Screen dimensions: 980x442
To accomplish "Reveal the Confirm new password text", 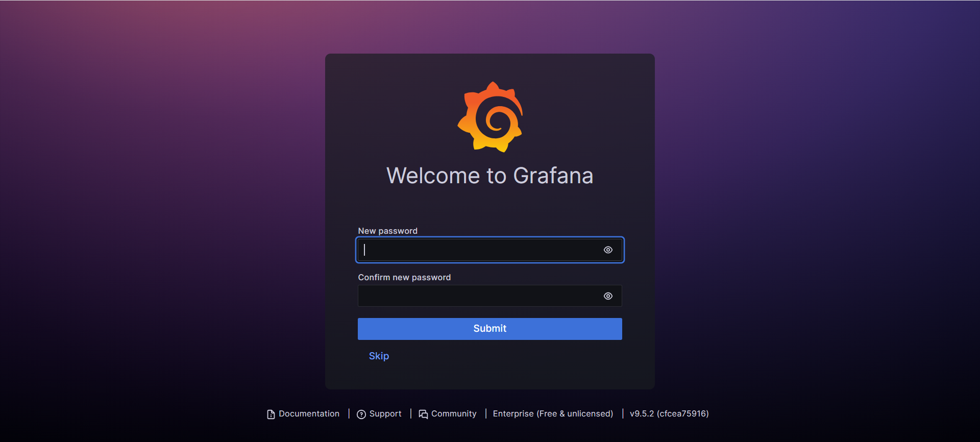I will (x=608, y=296).
